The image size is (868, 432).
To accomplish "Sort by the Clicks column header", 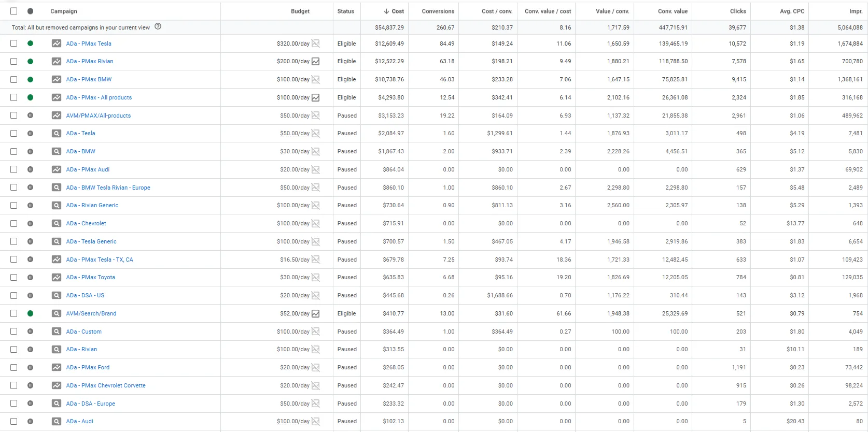I will coord(738,11).
